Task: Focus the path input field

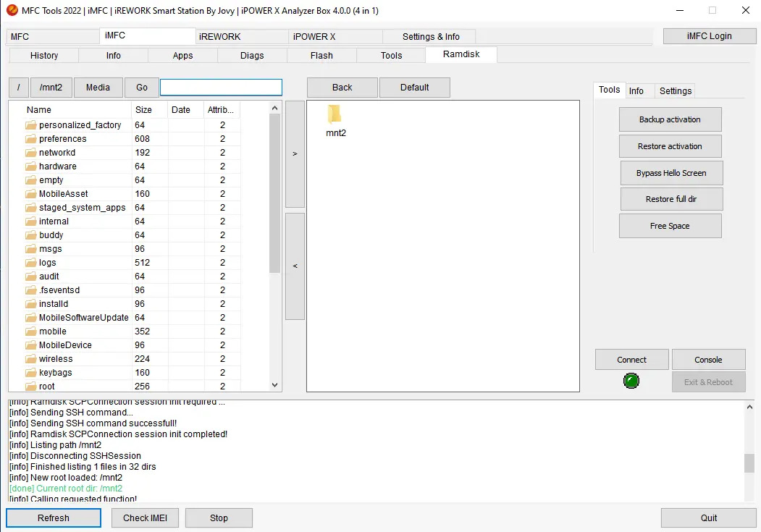Action: (x=221, y=88)
